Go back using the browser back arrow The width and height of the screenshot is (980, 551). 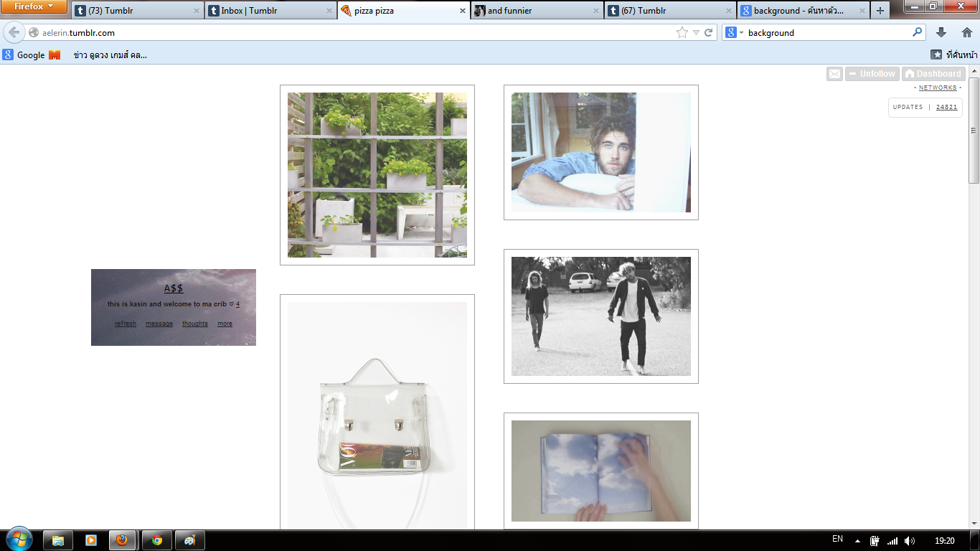click(x=14, y=32)
